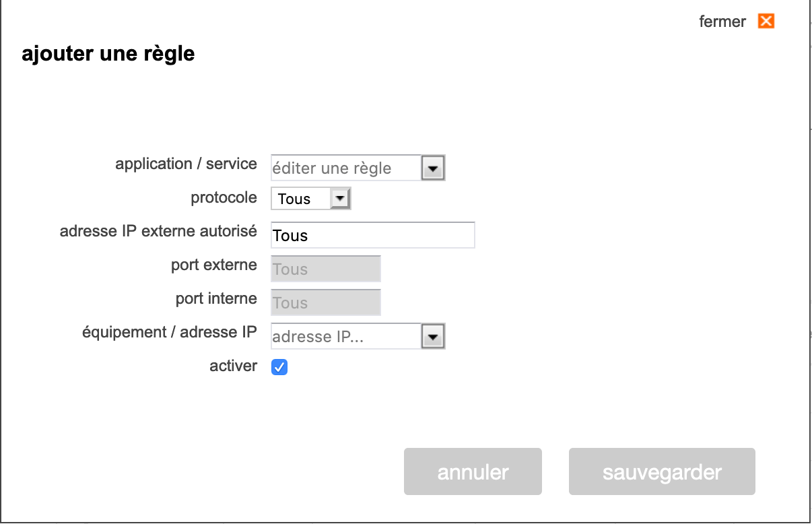Click the 'ajouter une règle' heading
812x524 pixels.
pyautogui.click(x=108, y=54)
